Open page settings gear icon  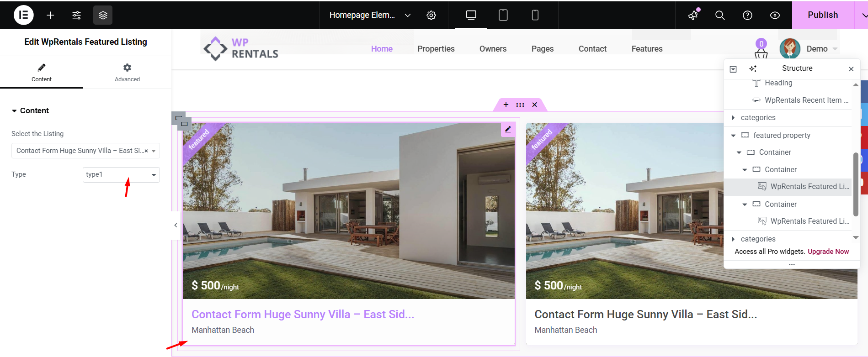pyautogui.click(x=431, y=15)
